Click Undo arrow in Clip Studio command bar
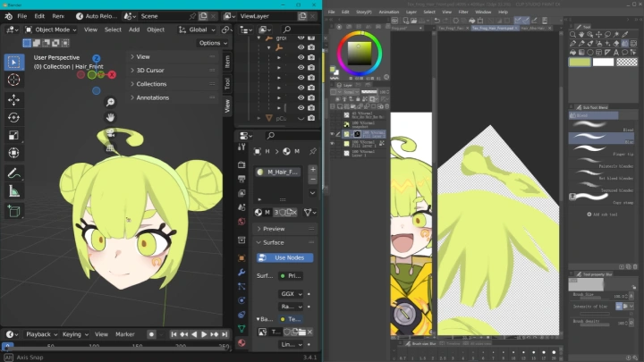Image resolution: width=644 pixels, height=362 pixels. (437, 20)
